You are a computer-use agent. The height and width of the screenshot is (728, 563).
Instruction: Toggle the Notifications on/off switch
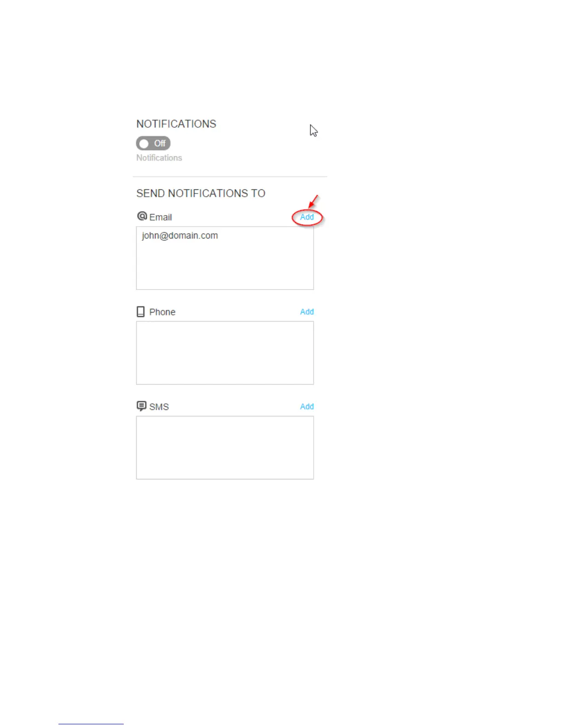(x=153, y=143)
